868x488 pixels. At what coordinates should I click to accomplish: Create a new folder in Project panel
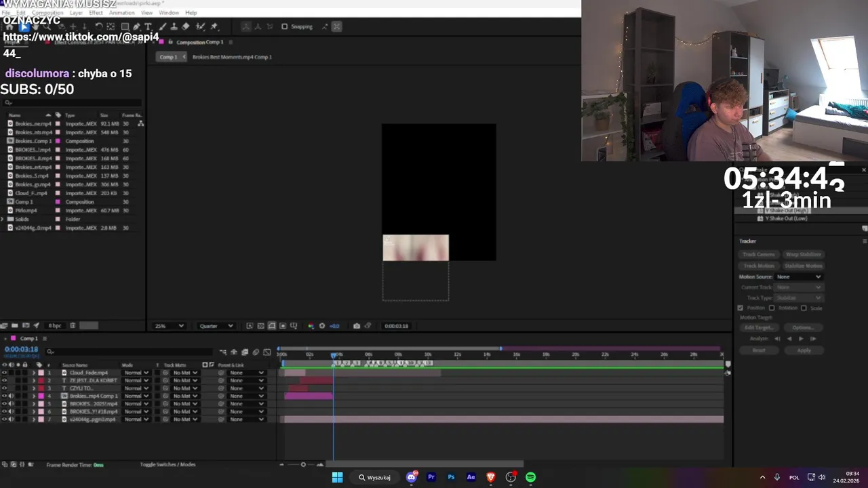14,326
